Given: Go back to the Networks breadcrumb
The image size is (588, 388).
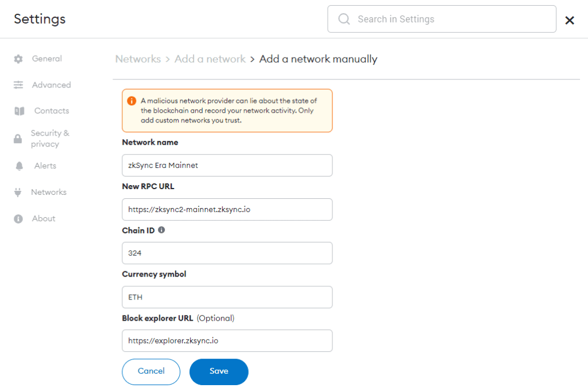Looking at the screenshot, I should pos(138,59).
